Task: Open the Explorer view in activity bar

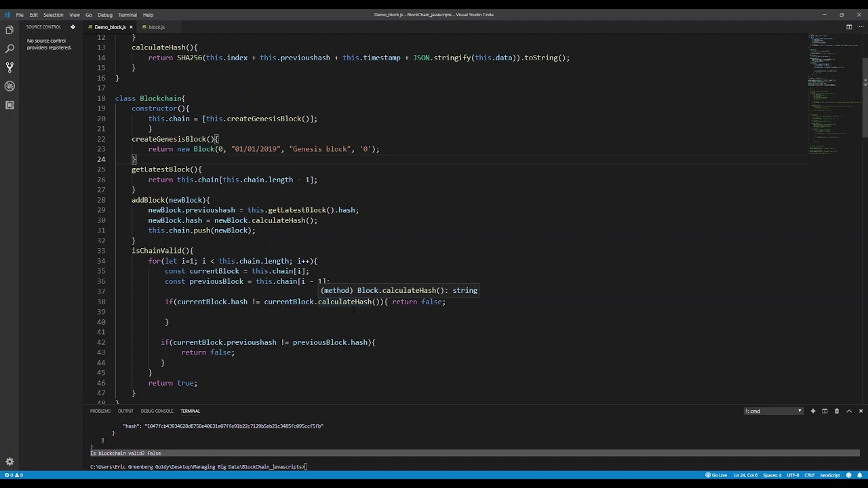Action: point(9,30)
